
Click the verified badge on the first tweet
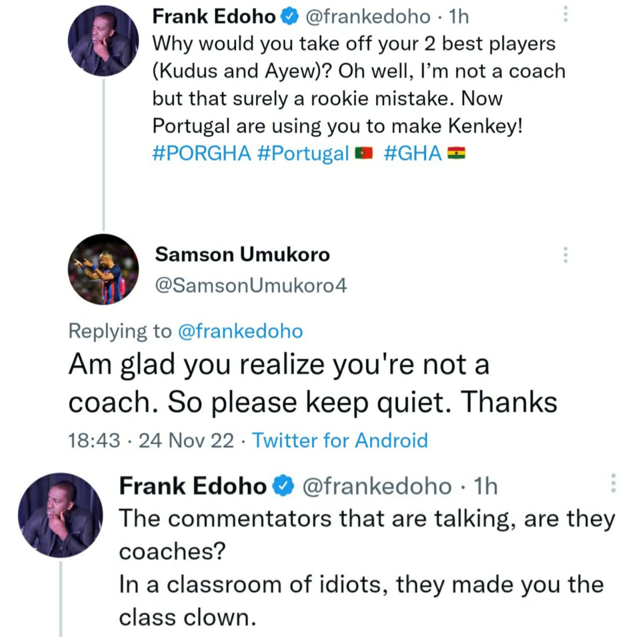pyautogui.click(x=289, y=17)
